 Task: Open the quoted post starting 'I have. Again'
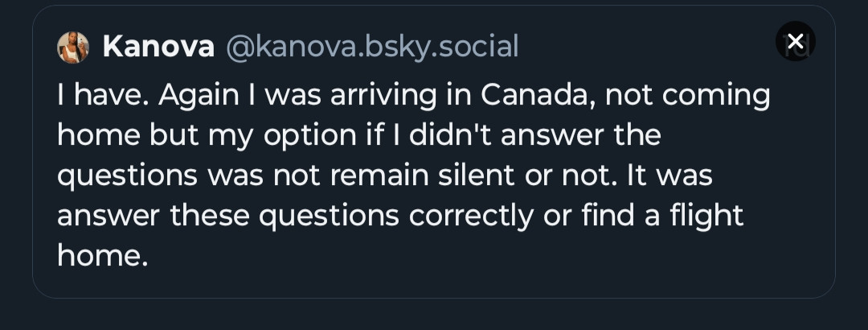tap(434, 152)
